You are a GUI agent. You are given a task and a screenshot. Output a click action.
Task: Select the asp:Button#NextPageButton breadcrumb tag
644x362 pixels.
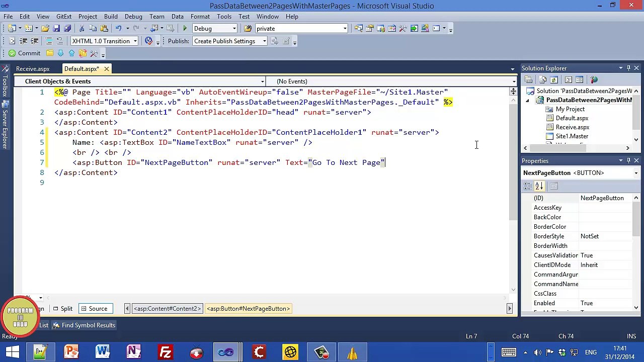pos(248,309)
